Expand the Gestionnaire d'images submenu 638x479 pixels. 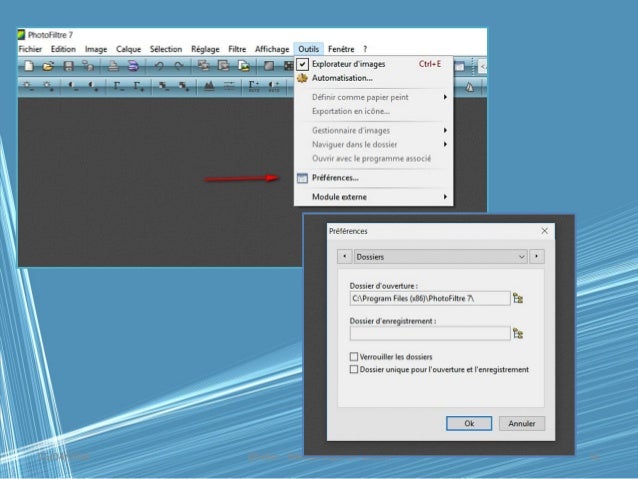pyautogui.click(x=445, y=130)
